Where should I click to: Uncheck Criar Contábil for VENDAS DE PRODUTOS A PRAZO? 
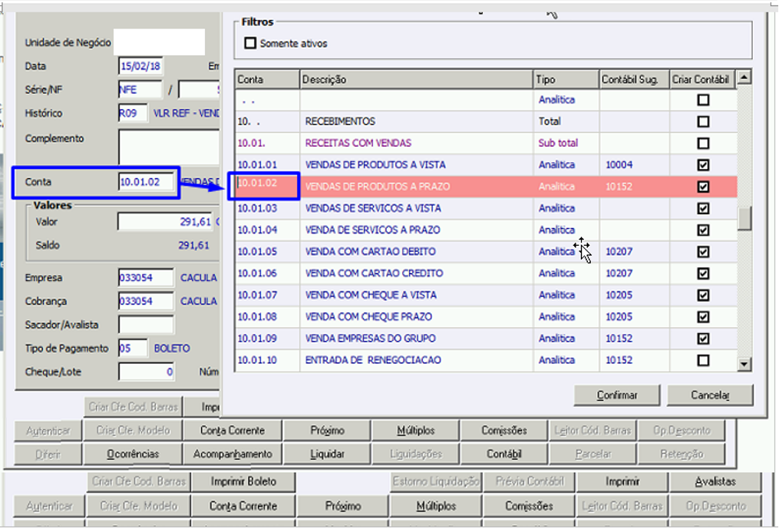click(x=703, y=187)
